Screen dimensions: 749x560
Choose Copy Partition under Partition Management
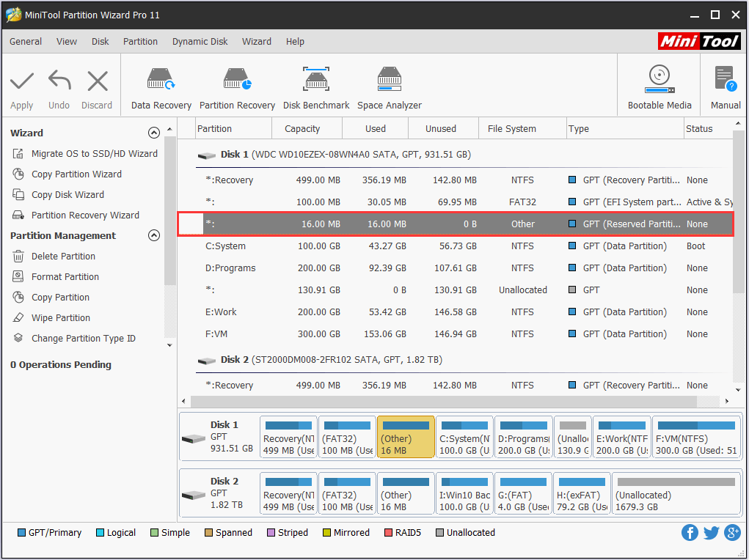click(x=60, y=298)
